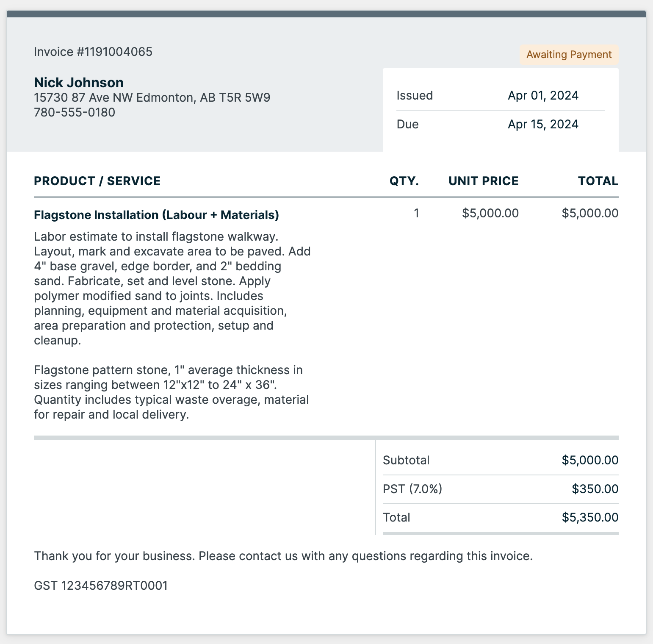Click the Awaiting Payment status badge
Viewport: 653px width, 644px height.
click(x=569, y=55)
